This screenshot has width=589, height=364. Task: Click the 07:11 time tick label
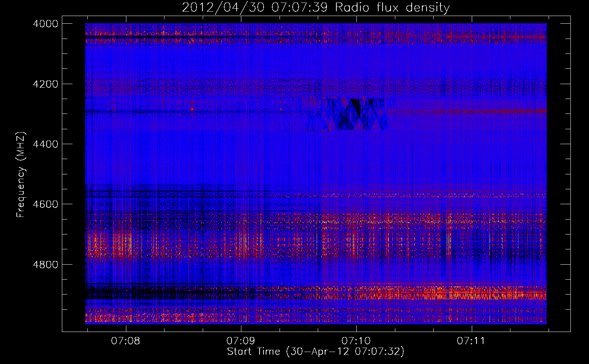[x=471, y=341]
